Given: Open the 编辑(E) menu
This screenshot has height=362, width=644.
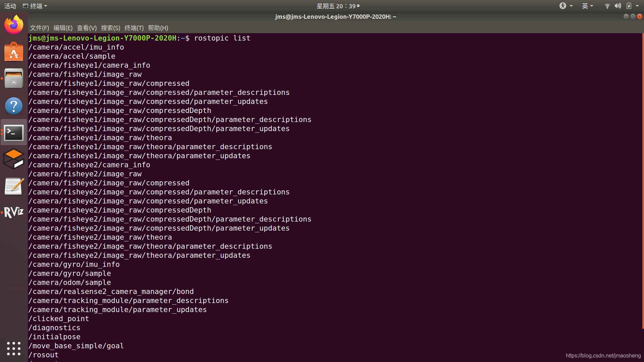Looking at the screenshot, I should (63, 28).
